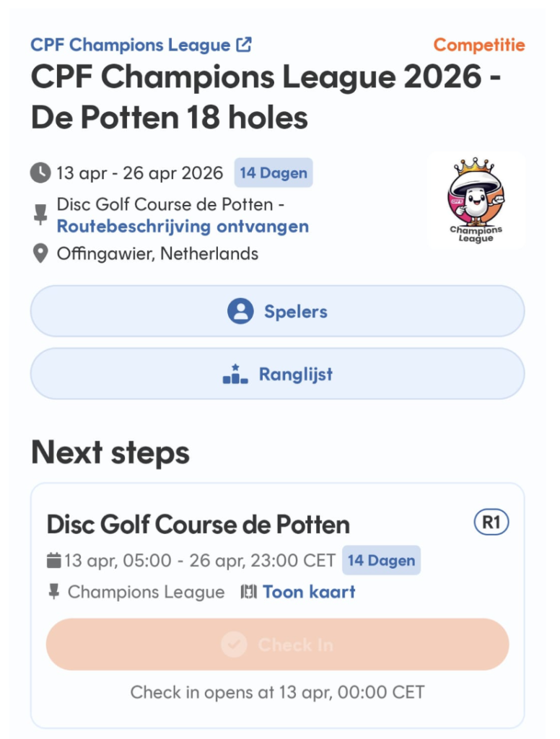Screen dimensions: 560x739
Task: Click the Disc Golf Course de Potten card heading
Action: tap(198, 524)
